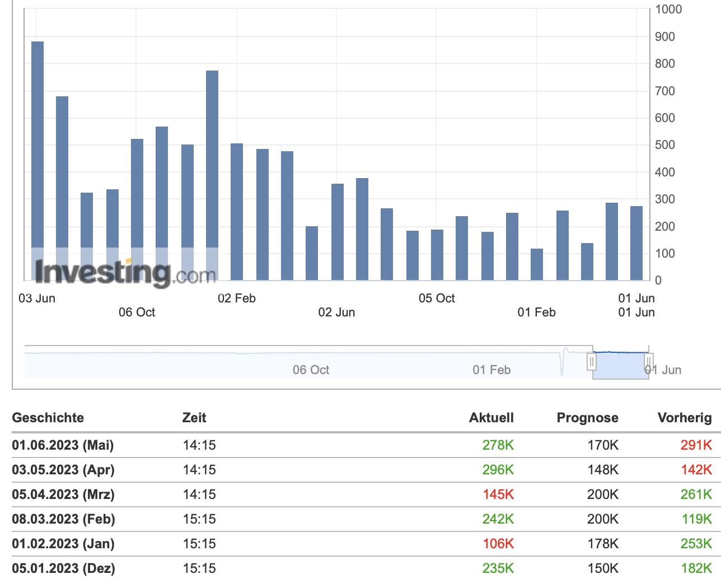Screen dimensions: 721x588
Task: Open the 03.05.2023 (Apr) history row
Action: (x=362, y=470)
